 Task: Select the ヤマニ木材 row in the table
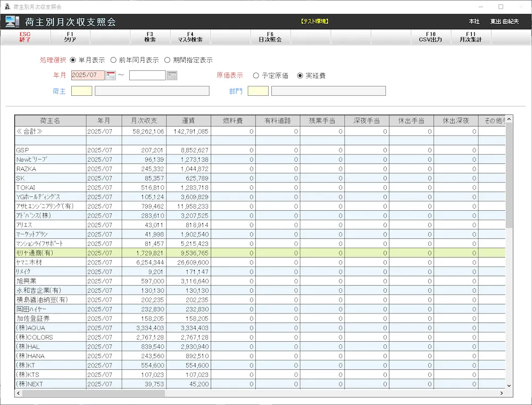(x=51, y=262)
